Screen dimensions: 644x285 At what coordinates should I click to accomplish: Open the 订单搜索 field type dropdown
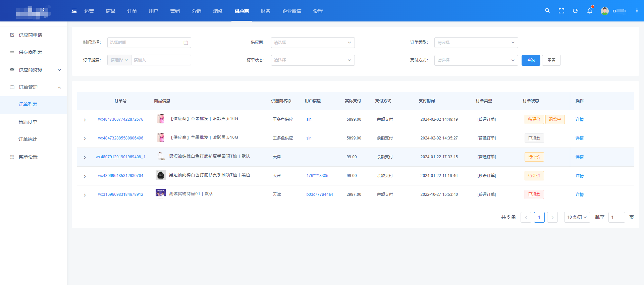pyautogui.click(x=119, y=60)
